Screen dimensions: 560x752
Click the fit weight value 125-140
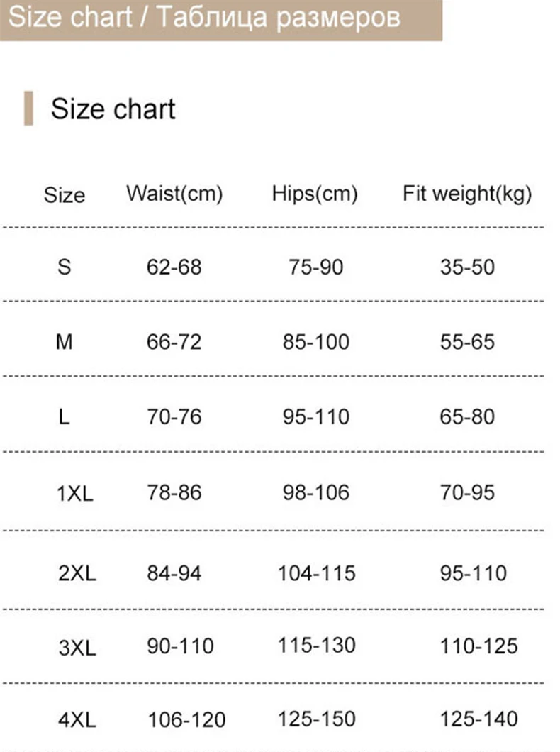tap(478, 719)
